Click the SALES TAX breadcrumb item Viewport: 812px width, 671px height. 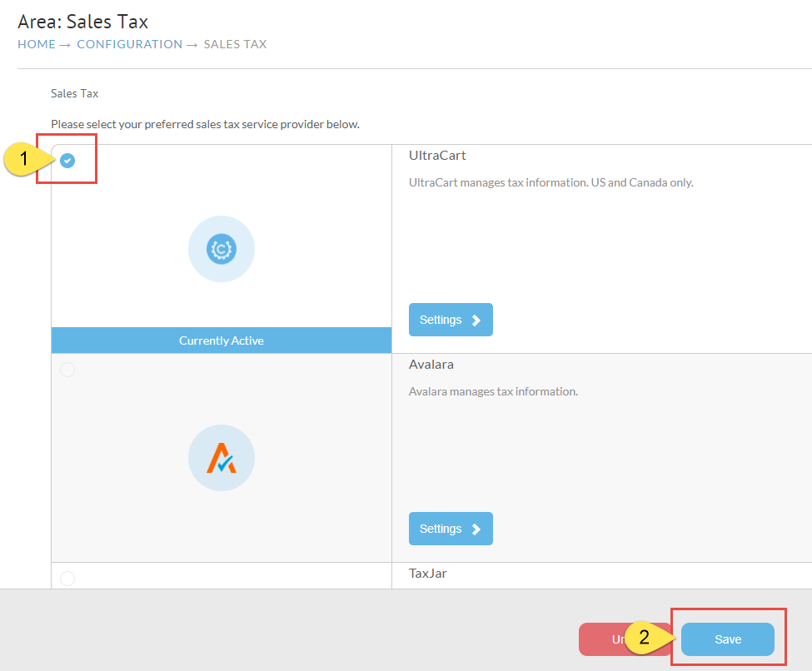(235, 44)
